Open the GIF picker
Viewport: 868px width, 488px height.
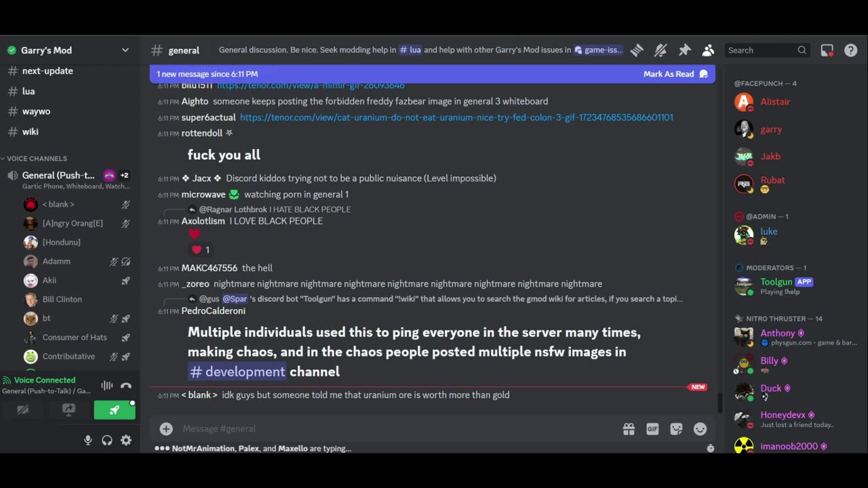(x=652, y=428)
